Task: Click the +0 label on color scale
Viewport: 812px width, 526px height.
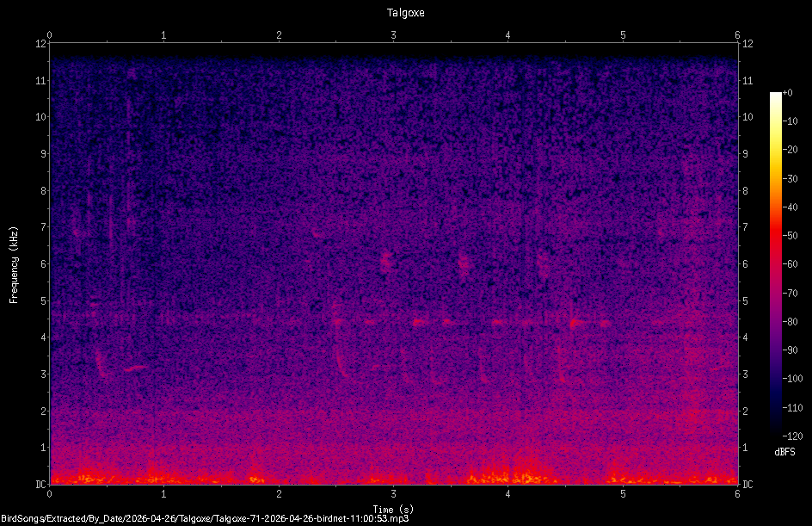Action: (788, 93)
